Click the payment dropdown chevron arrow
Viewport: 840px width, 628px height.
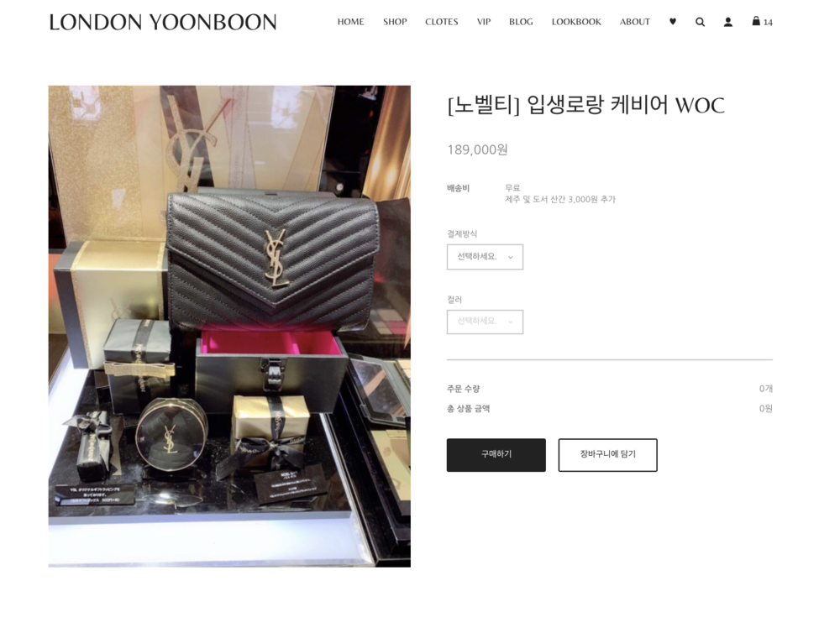pyautogui.click(x=511, y=258)
